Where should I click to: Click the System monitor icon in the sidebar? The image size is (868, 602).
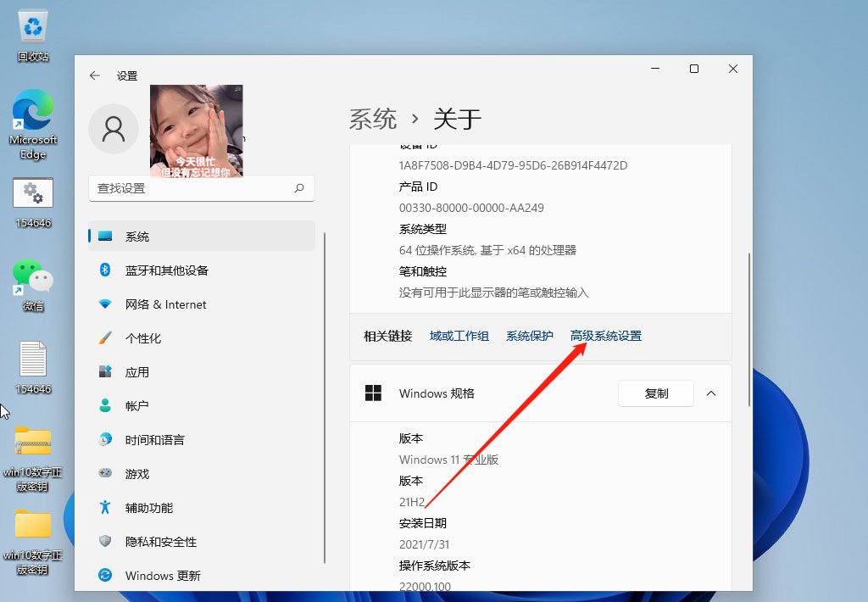[x=105, y=237]
